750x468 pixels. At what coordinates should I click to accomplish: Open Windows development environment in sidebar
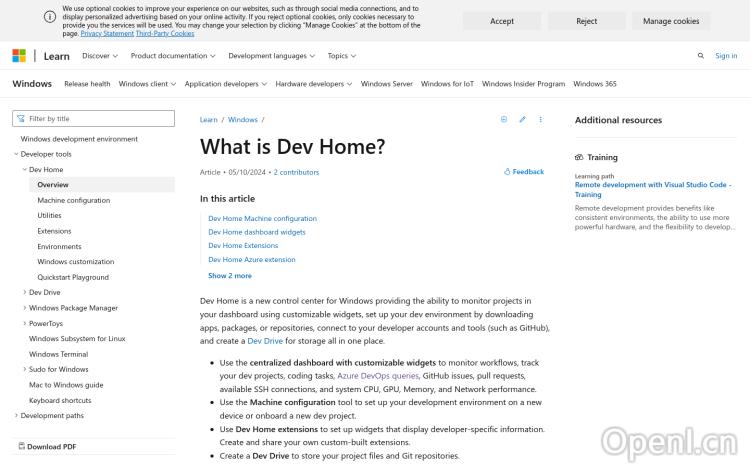pyautogui.click(x=79, y=139)
